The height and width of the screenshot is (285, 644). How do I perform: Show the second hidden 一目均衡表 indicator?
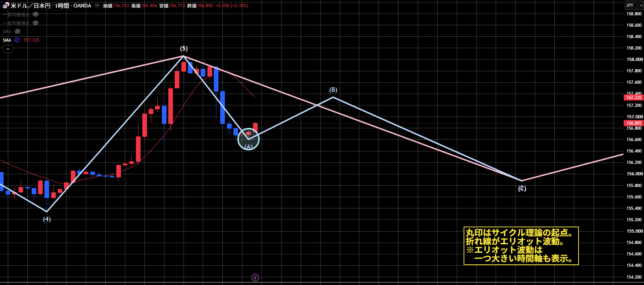point(36,23)
